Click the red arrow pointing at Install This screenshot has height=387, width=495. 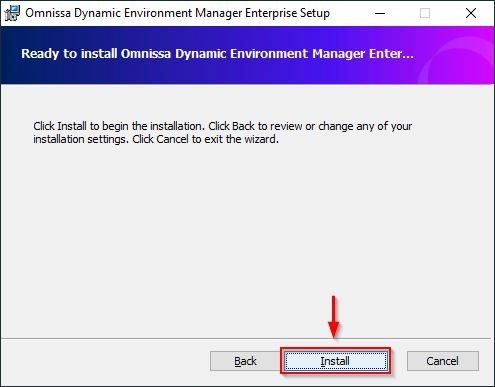point(334,317)
